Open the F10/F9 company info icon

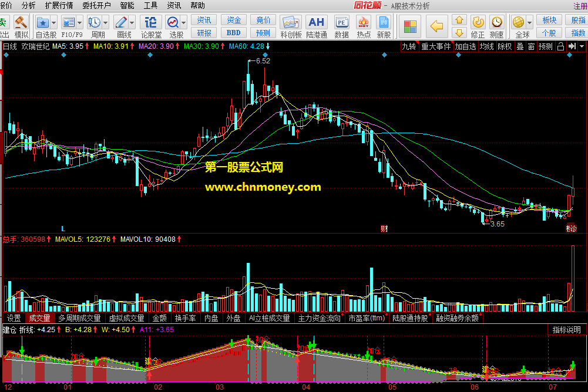[69, 22]
